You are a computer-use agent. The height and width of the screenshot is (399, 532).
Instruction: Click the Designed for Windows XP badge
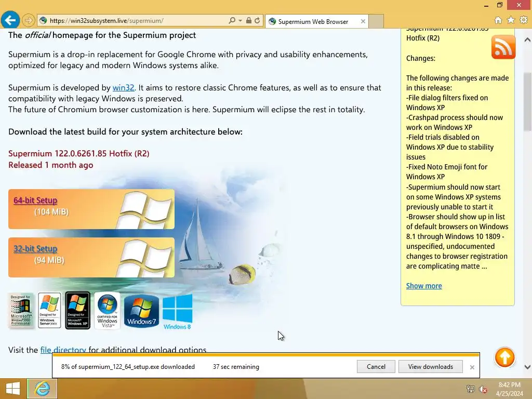pyautogui.click(x=78, y=310)
